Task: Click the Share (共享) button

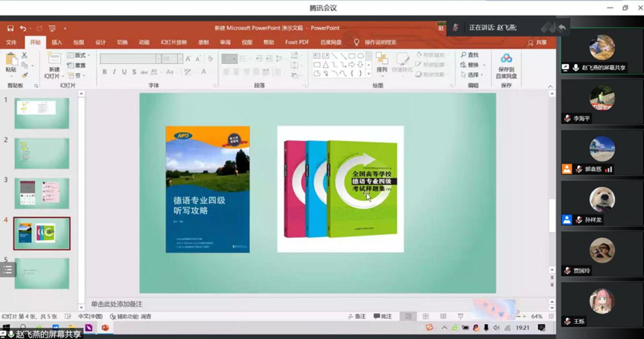Action: coord(538,42)
